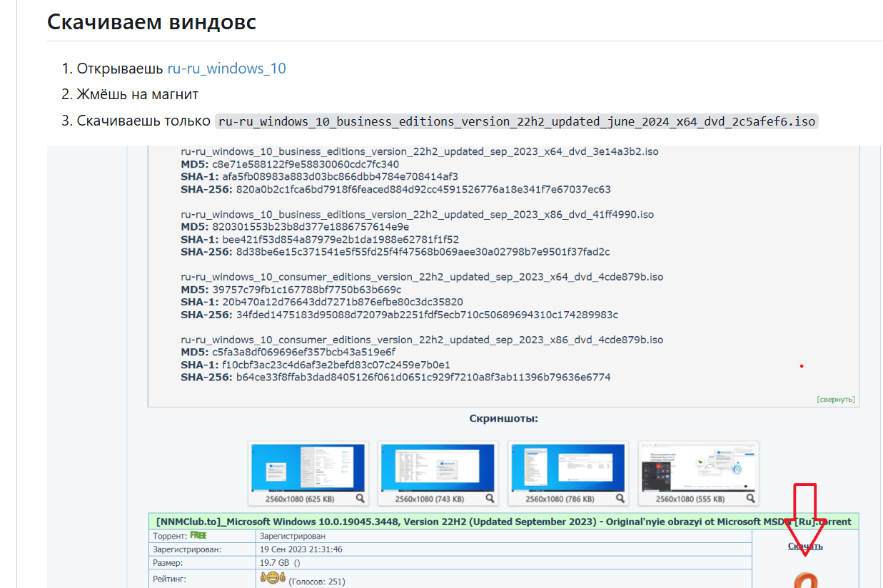Click the consumer editions x86 4cde879b.iso filename
This screenshot has height=588, width=883.
(x=422, y=340)
